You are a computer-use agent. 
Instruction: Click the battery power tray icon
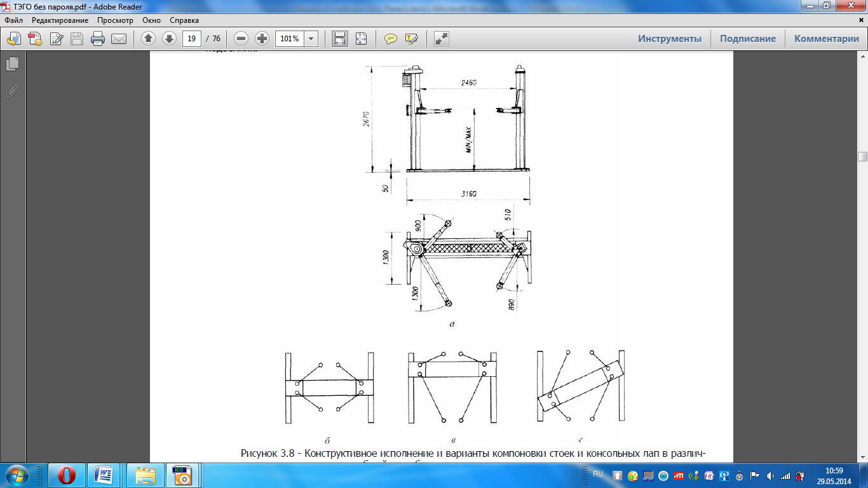pyautogui.click(x=801, y=475)
